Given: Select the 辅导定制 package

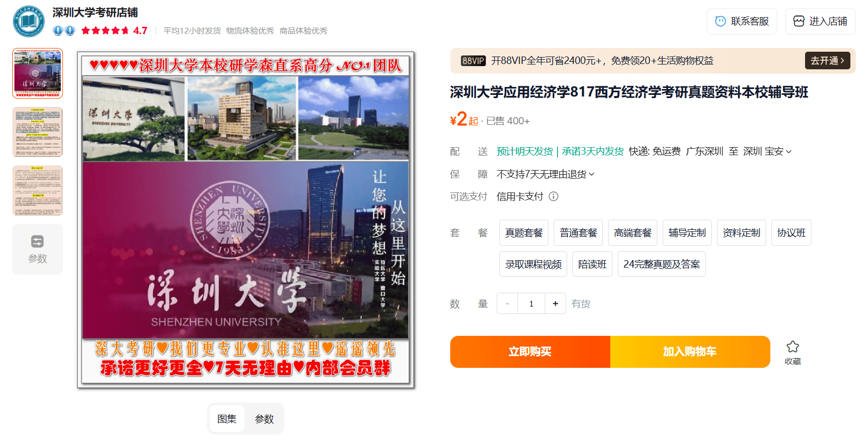Looking at the screenshot, I should (x=687, y=233).
